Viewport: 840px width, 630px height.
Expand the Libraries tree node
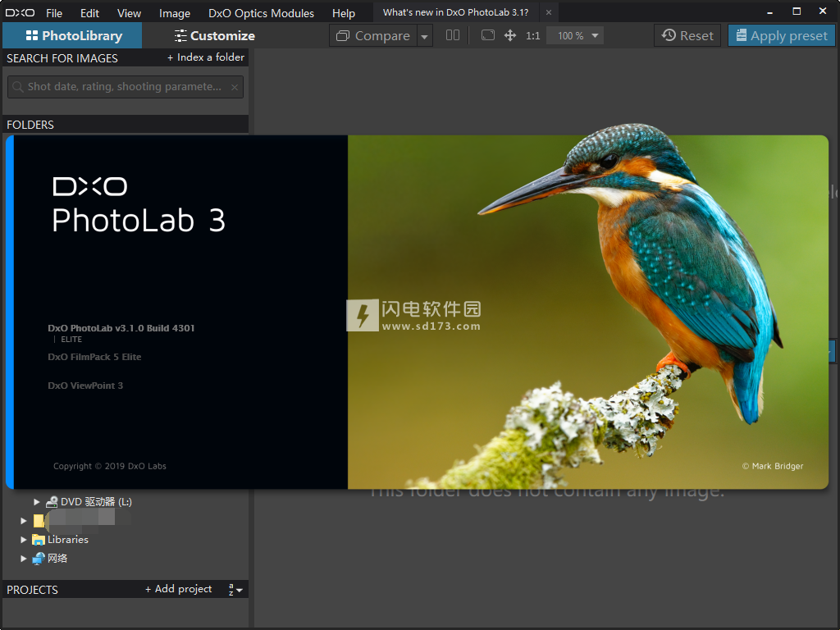point(24,540)
